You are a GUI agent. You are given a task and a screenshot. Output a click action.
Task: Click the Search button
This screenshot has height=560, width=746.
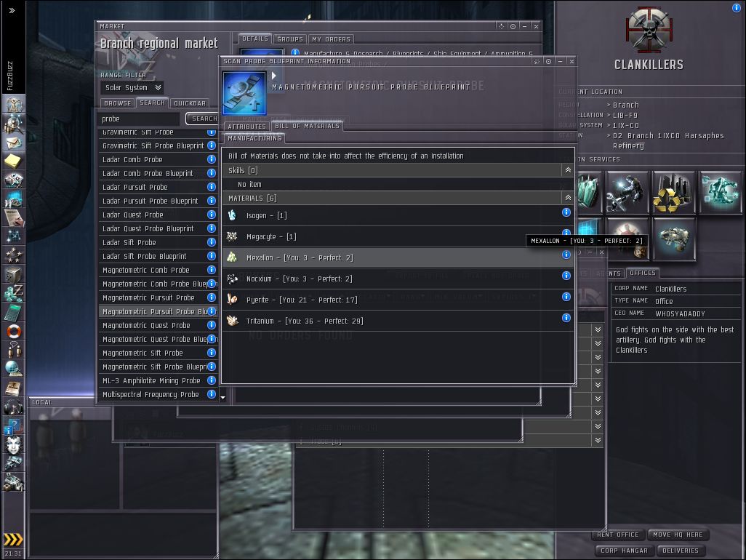pos(204,119)
